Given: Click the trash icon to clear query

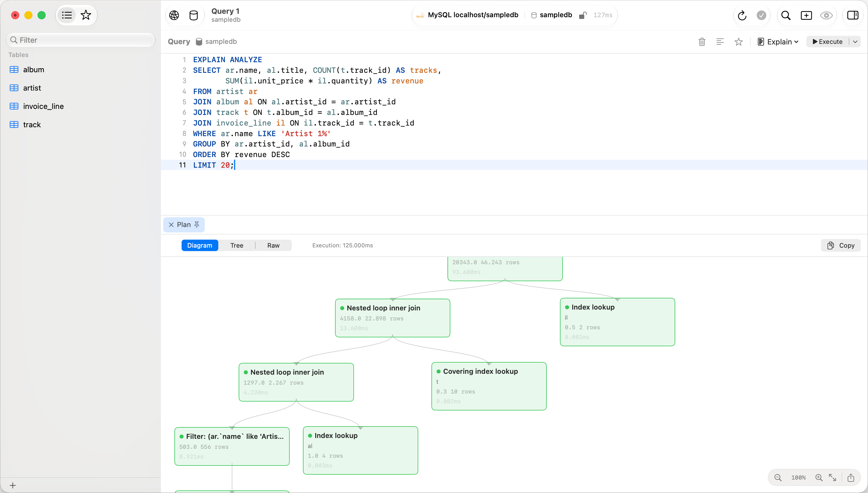Looking at the screenshot, I should click(702, 42).
